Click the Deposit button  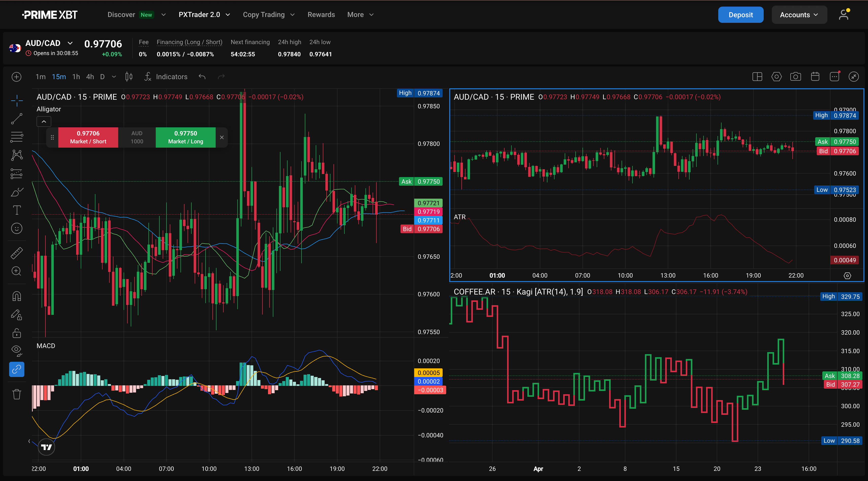(741, 15)
